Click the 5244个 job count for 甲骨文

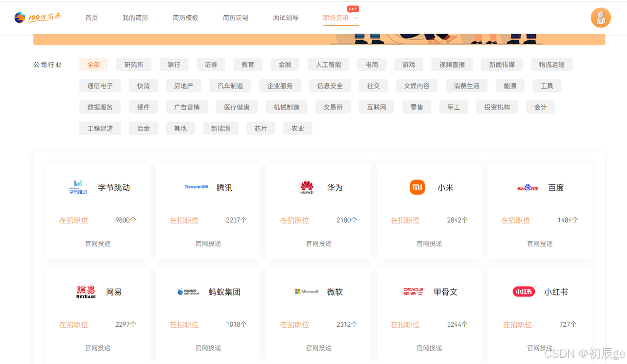pyautogui.click(x=458, y=324)
